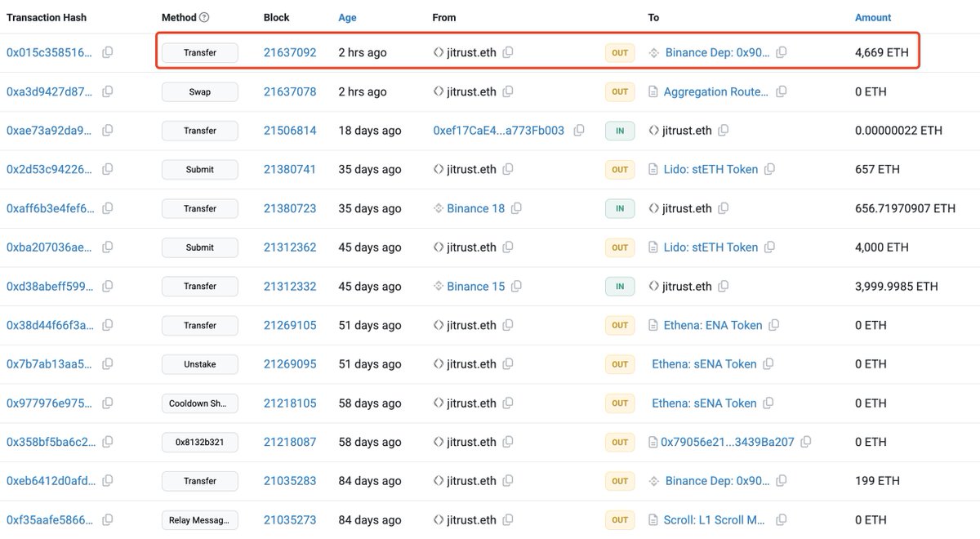Viewport: 980px width, 539px height.
Task: Open block 21380741
Action: 290,169
